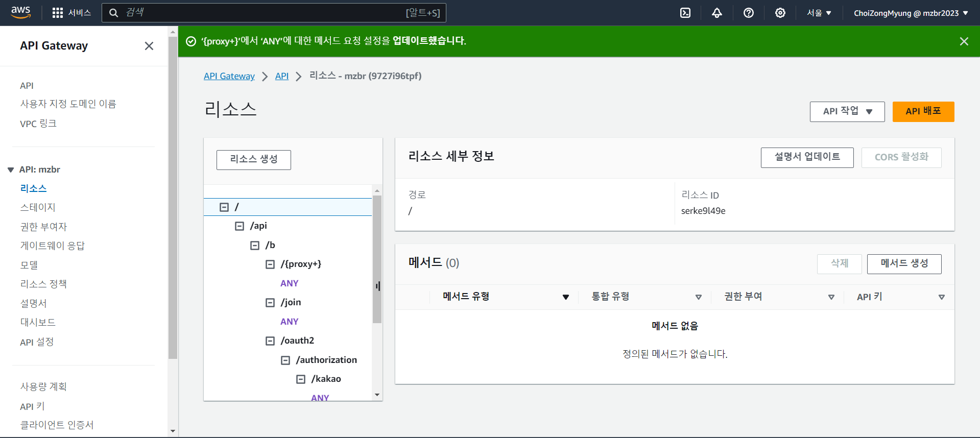Open the settings gear icon
Image resolution: width=980 pixels, height=438 pixels.
point(780,13)
